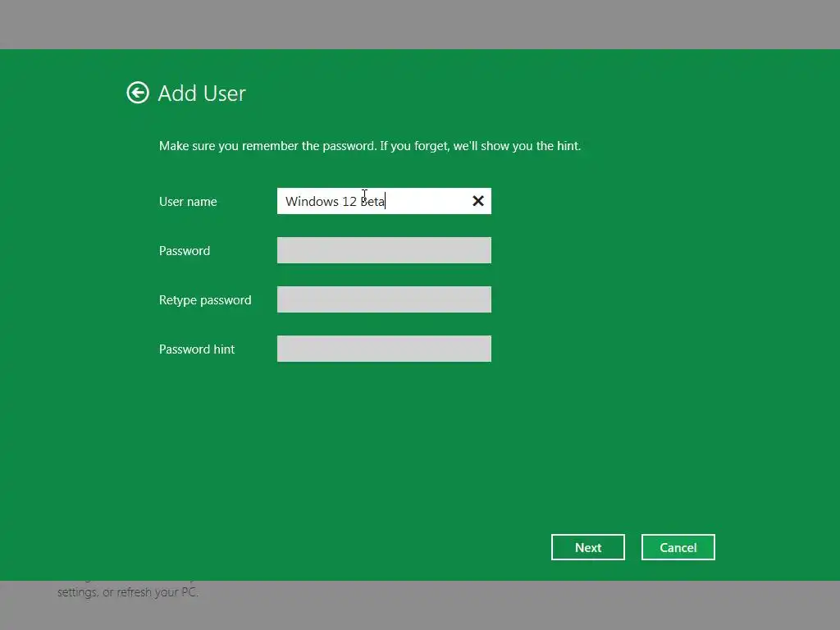Go back using the Add User arrow icon
Image resolution: width=840 pixels, height=630 pixels.
[x=138, y=93]
